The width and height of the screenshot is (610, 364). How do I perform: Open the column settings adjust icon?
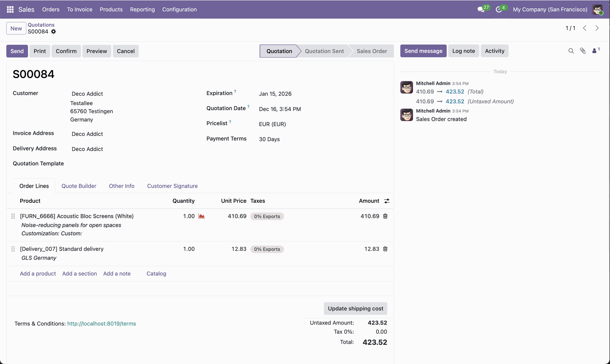click(387, 201)
